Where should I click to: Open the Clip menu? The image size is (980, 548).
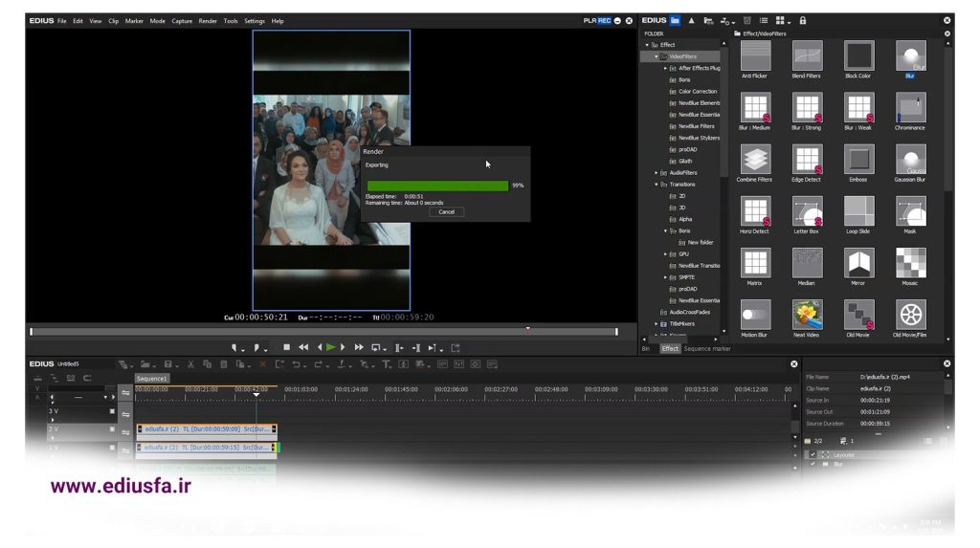(x=113, y=21)
